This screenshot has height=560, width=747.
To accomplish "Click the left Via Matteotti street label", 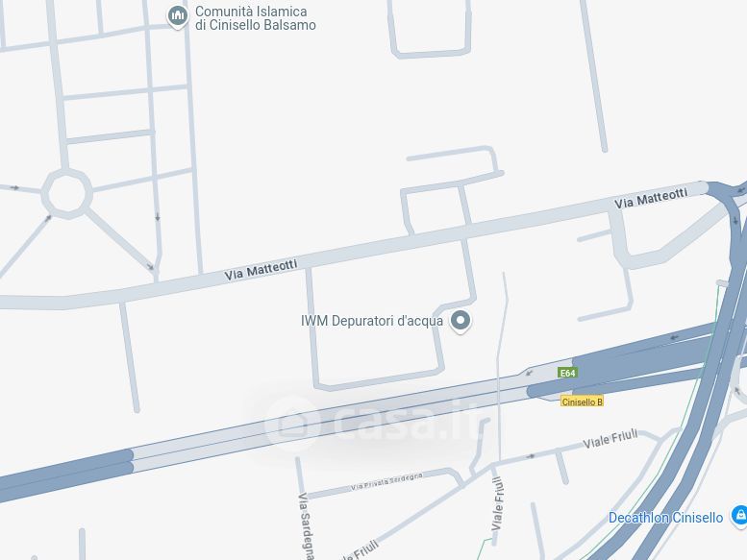I will click(x=261, y=270).
